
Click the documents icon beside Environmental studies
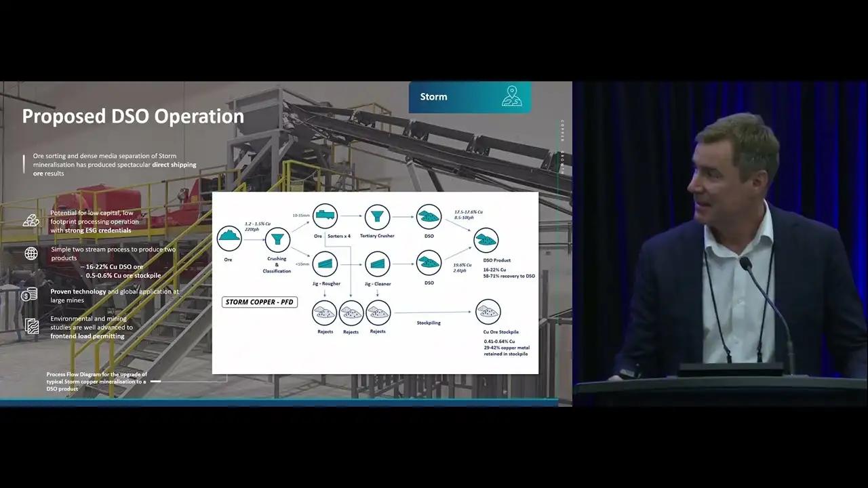(x=31, y=326)
